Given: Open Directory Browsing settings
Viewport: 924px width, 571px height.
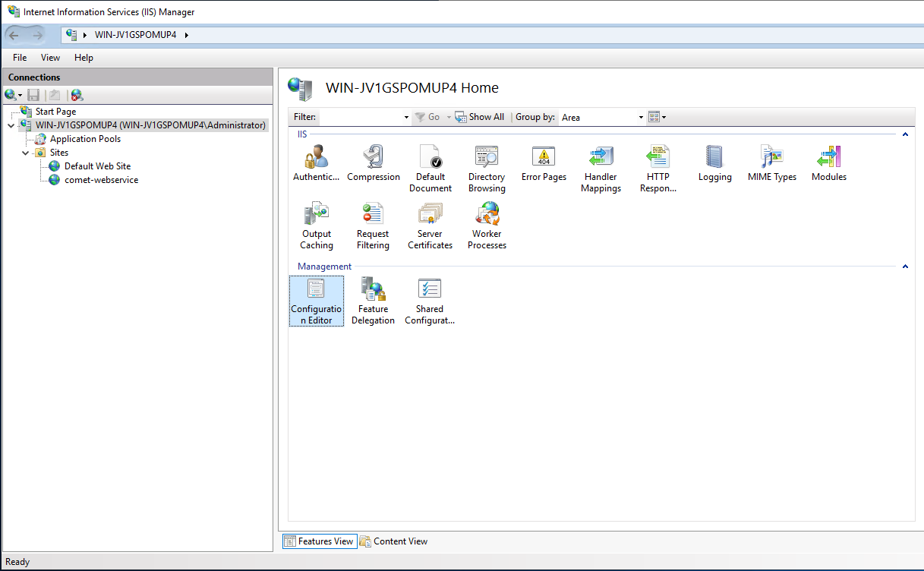Looking at the screenshot, I should coord(487,169).
